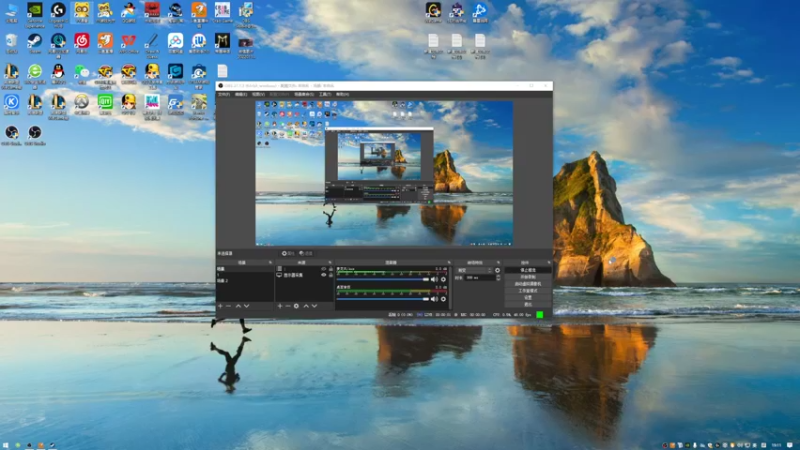The width and height of the screenshot is (800, 450).
Task: Adjust second mixer channel volume slider
Action: pyautogui.click(x=383, y=299)
